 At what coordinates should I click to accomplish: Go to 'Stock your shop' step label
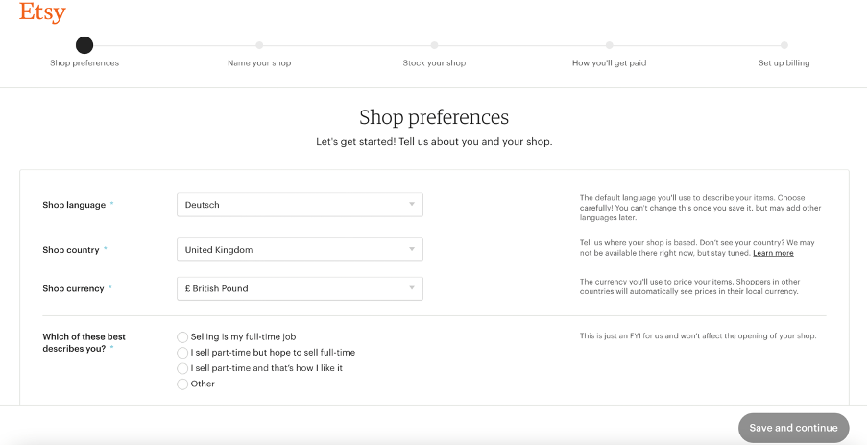[x=434, y=63]
